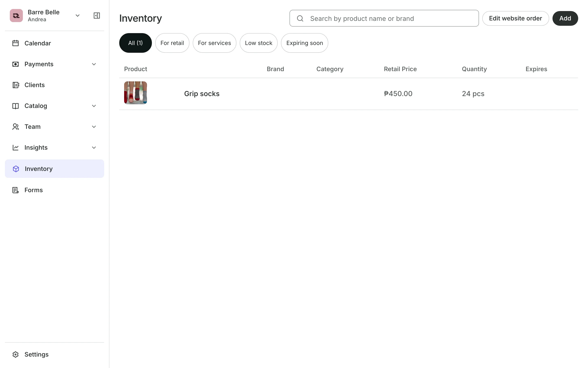Focus the product search field
Viewport: 588px width, 368px height.
[x=384, y=18]
